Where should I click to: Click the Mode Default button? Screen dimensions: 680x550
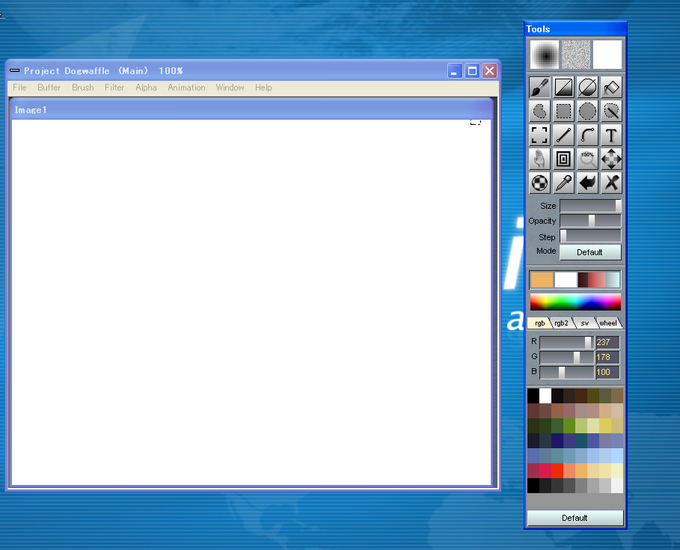click(x=590, y=252)
